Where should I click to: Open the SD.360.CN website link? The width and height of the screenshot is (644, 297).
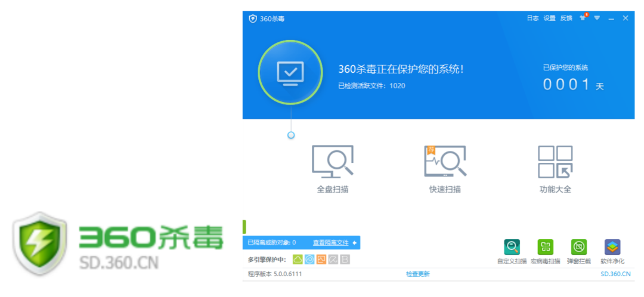pyautogui.click(x=615, y=274)
